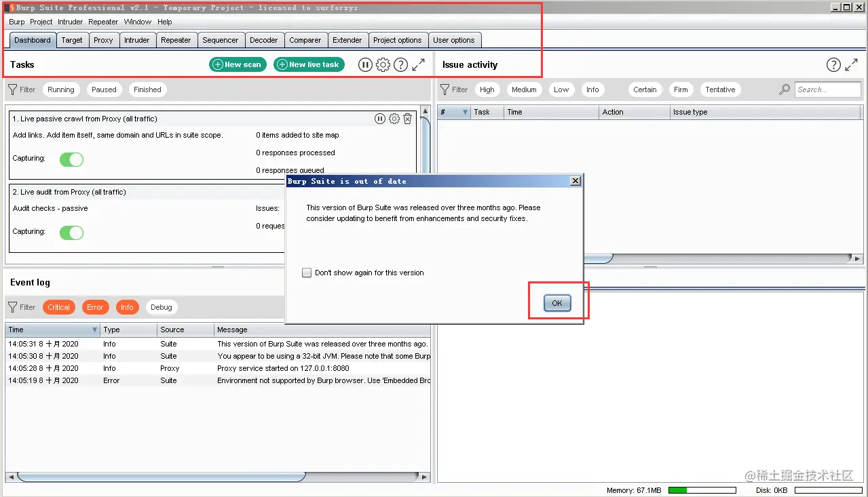Open the Project menu
The width and height of the screenshot is (868, 497).
[x=41, y=21]
